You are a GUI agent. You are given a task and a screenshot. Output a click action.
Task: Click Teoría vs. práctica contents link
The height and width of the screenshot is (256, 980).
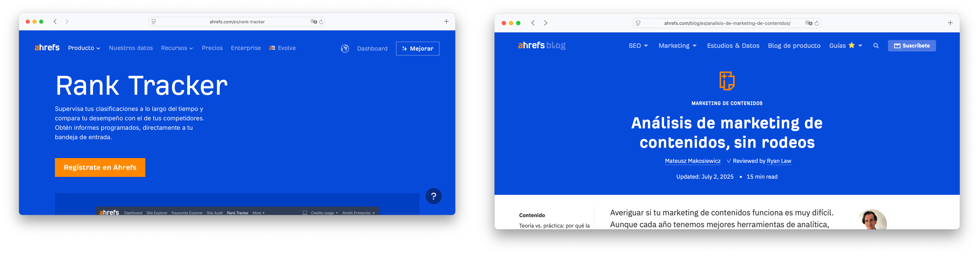(554, 226)
